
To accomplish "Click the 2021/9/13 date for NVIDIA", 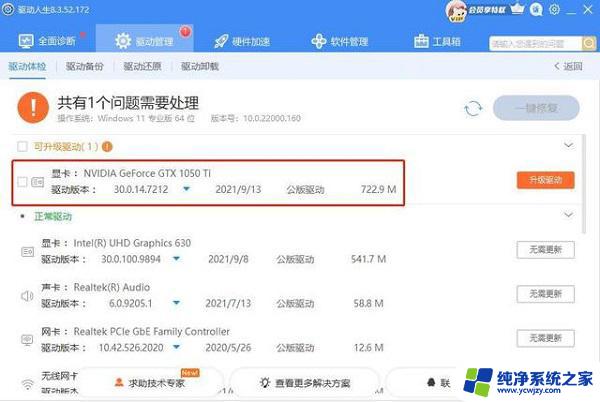I will tap(238, 189).
